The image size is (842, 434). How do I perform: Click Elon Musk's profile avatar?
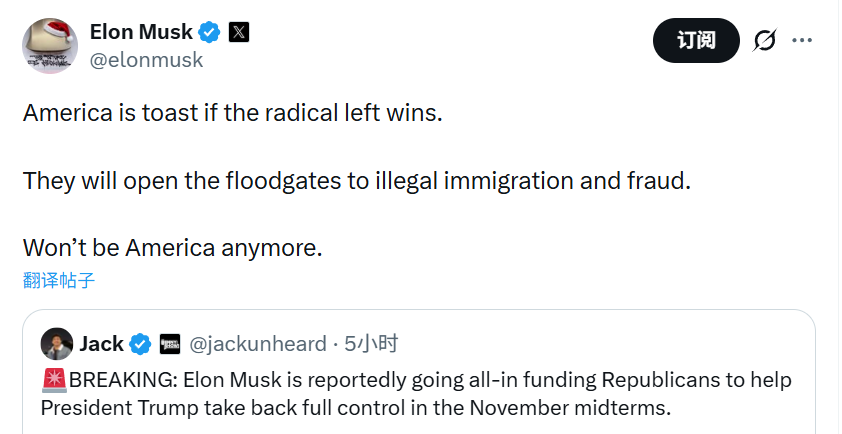(x=50, y=45)
